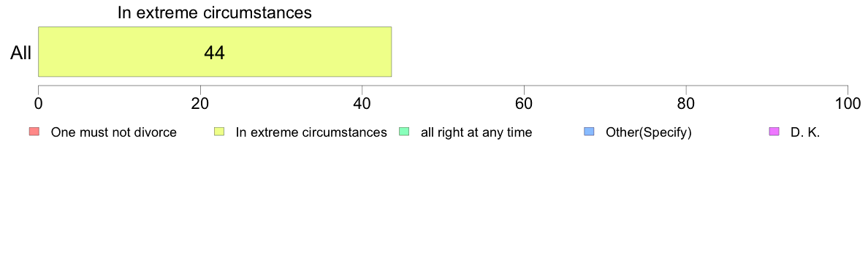Click the axis tick label 100
The image size is (868, 269).
pyautogui.click(x=848, y=103)
